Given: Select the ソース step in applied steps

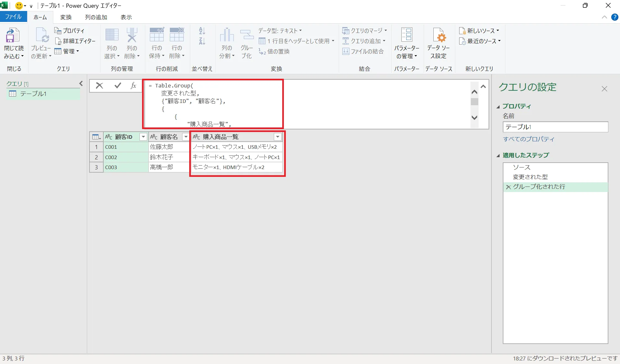Looking at the screenshot, I should coord(522,167).
